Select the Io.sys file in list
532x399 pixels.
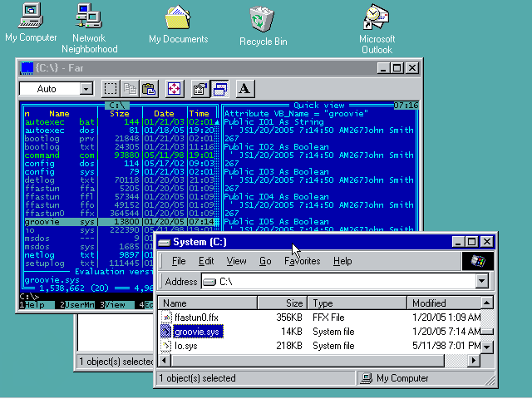pyautogui.click(x=185, y=346)
